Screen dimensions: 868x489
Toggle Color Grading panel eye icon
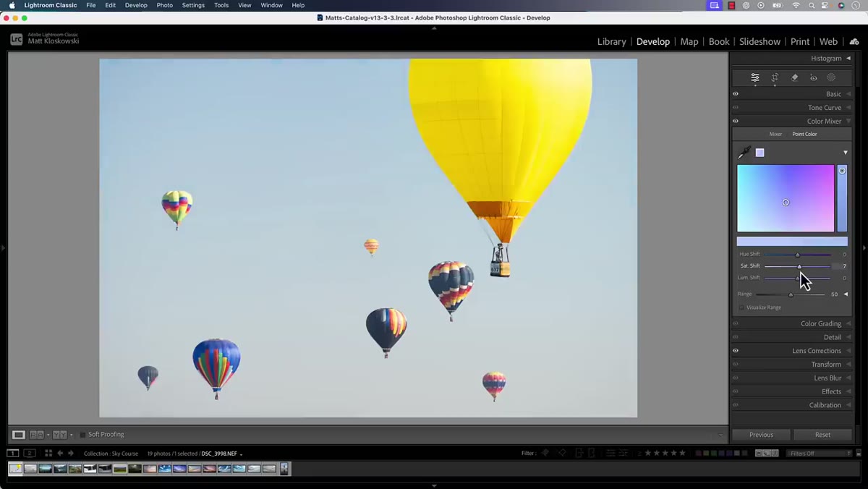(x=736, y=324)
